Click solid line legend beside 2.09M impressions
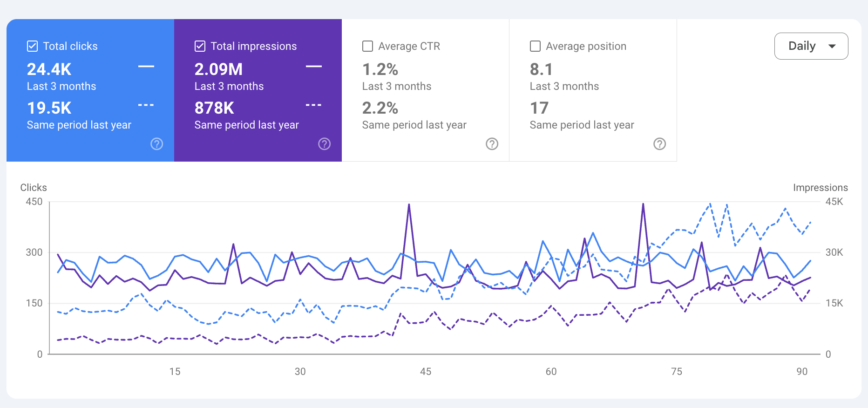This screenshot has width=868, height=408. point(313,67)
